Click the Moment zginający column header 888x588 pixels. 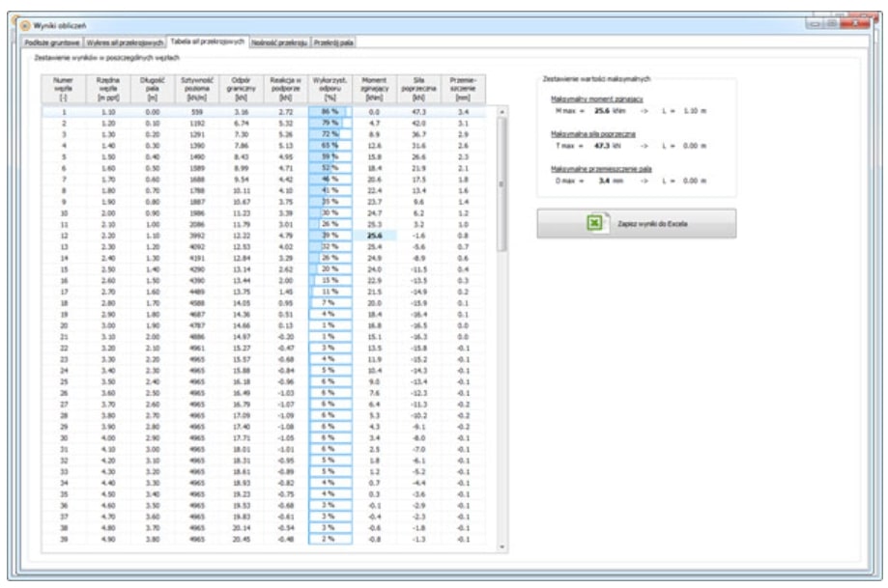(373, 90)
